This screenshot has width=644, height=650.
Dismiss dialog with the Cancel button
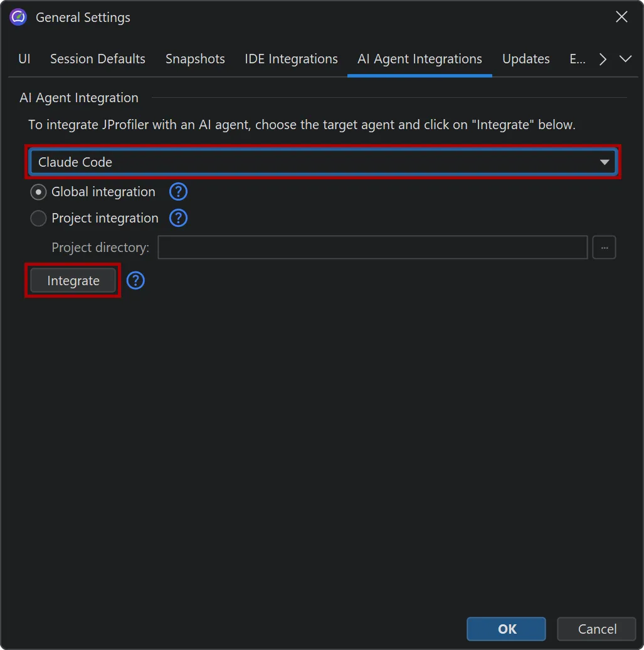coord(597,629)
